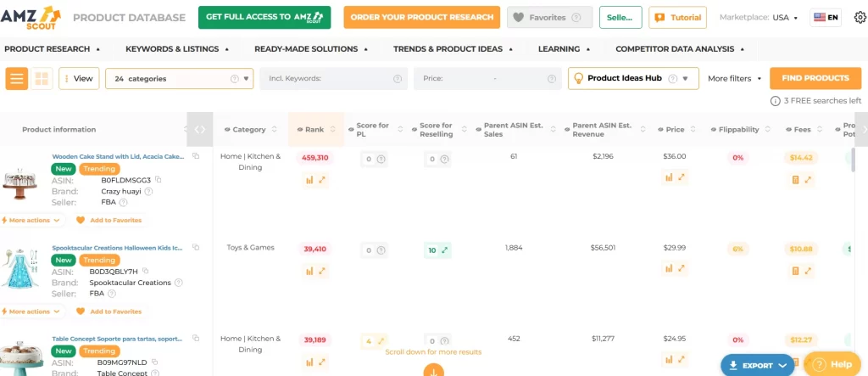Click the scroll down arrow button

point(433,370)
